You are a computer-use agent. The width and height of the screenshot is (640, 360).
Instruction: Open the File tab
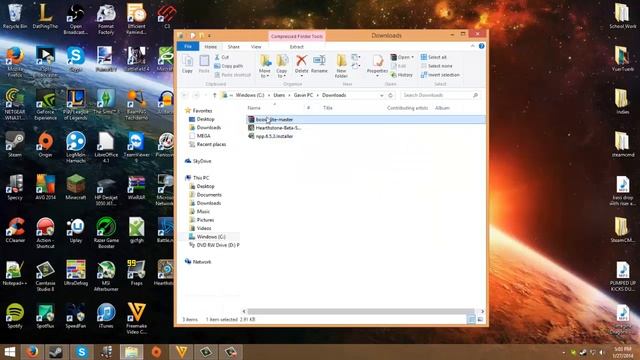click(188, 47)
